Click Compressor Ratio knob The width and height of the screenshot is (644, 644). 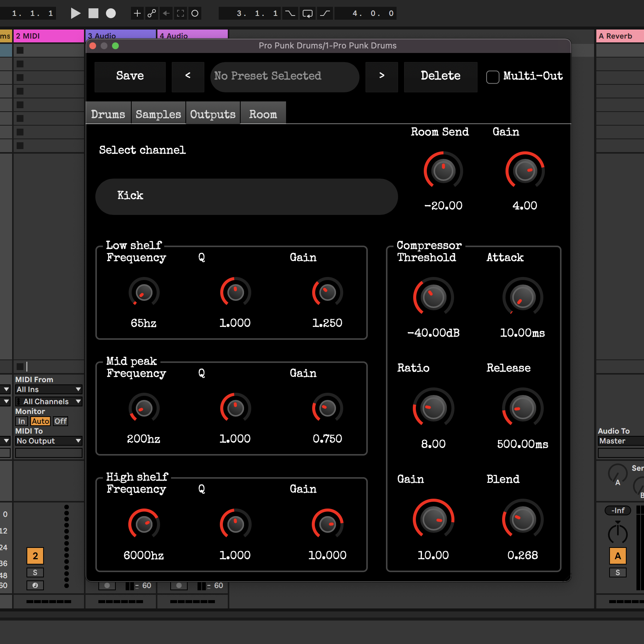pyautogui.click(x=433, y=408)
